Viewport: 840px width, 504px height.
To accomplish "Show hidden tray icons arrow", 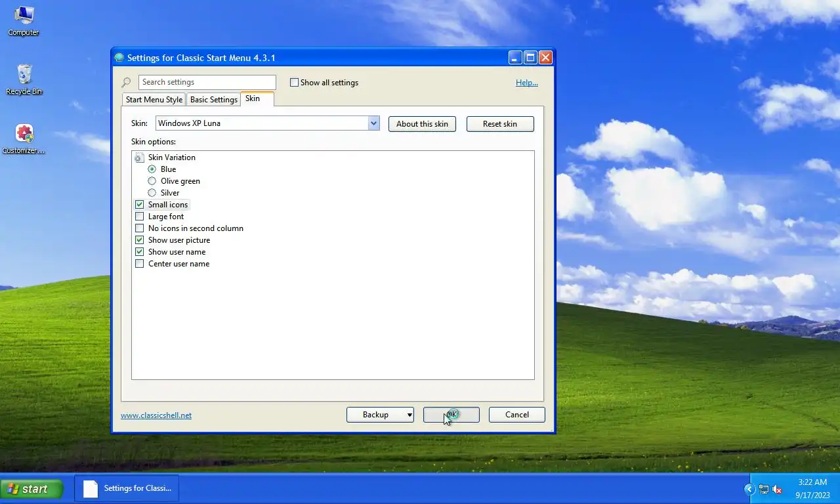I will [x=749, y=489].
